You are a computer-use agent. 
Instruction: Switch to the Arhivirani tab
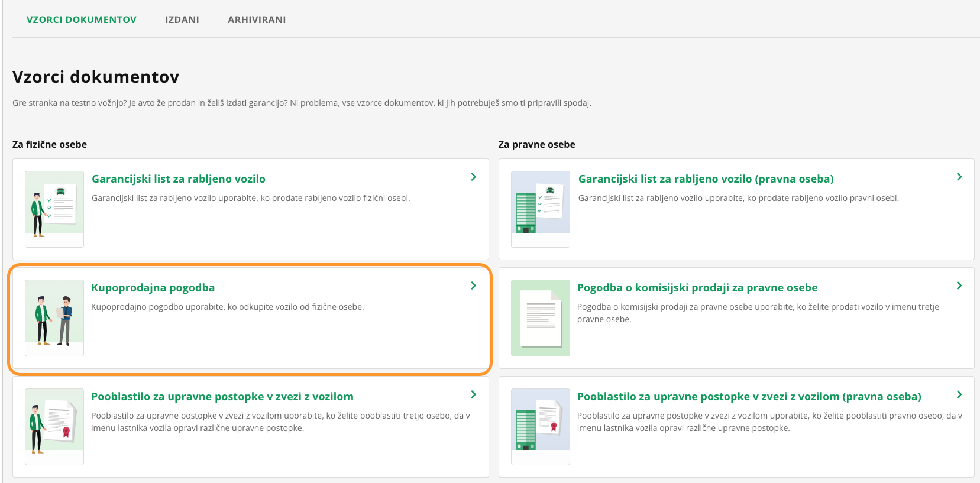point(257,20)
